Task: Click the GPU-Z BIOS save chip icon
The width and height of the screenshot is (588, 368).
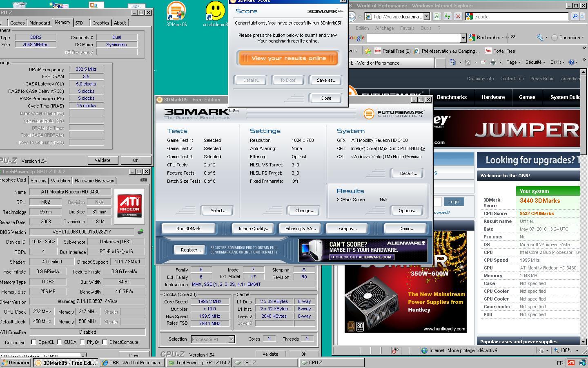Action: (x=140, y=232)
